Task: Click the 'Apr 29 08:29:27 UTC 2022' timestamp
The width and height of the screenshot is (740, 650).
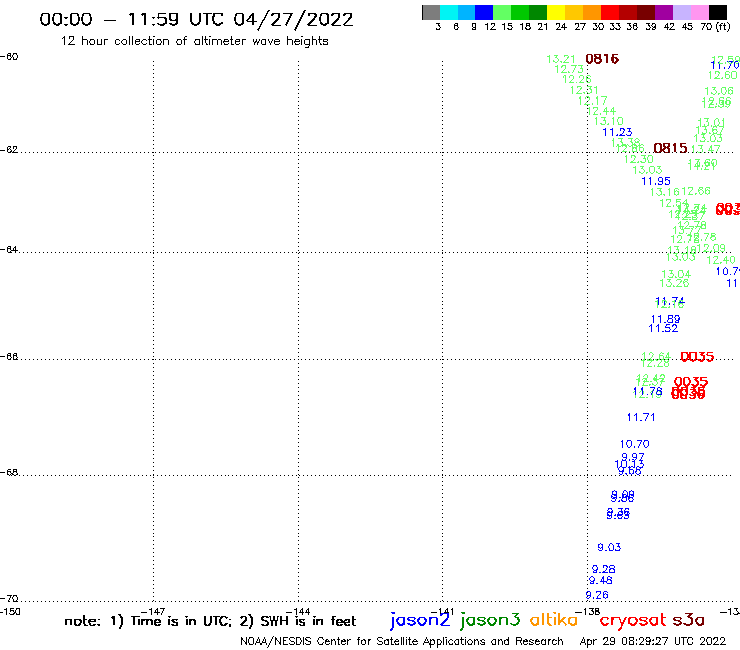Action: click(653, 641)
